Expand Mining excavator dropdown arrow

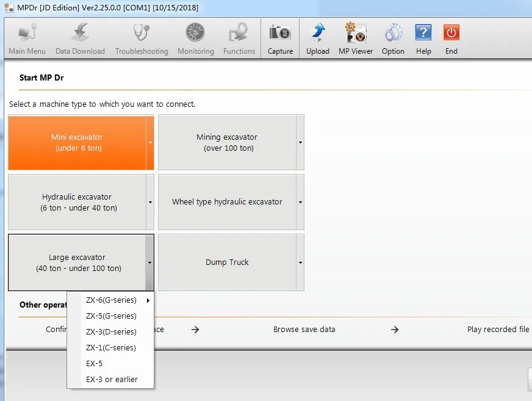300,142
